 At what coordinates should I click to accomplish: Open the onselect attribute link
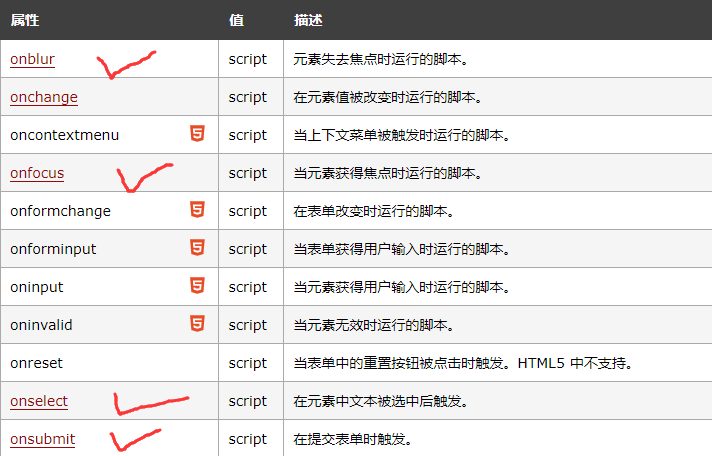tap(39, 401)
